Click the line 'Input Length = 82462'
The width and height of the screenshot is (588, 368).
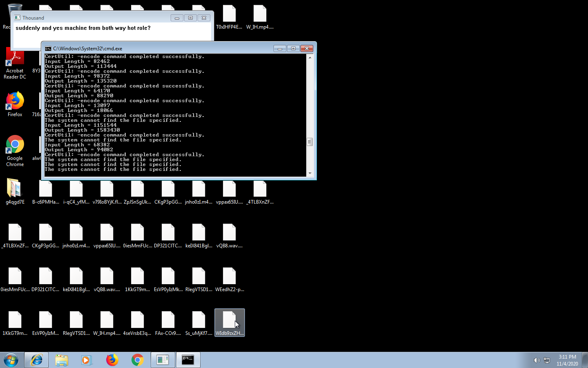point(77,62)
